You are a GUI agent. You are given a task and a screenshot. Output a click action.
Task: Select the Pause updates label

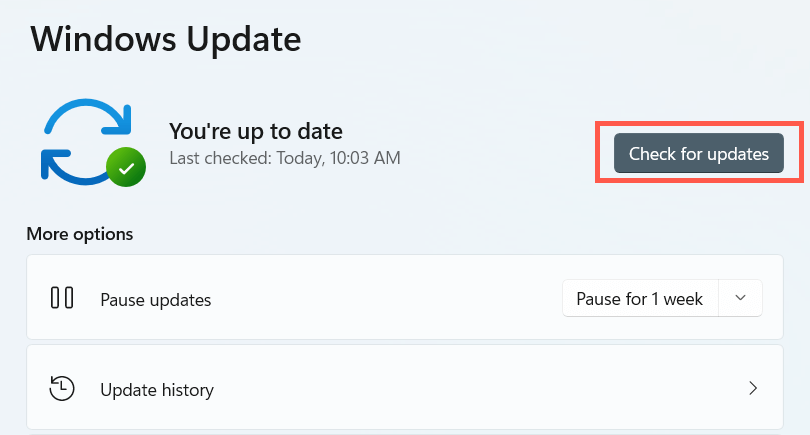(156, 299)
